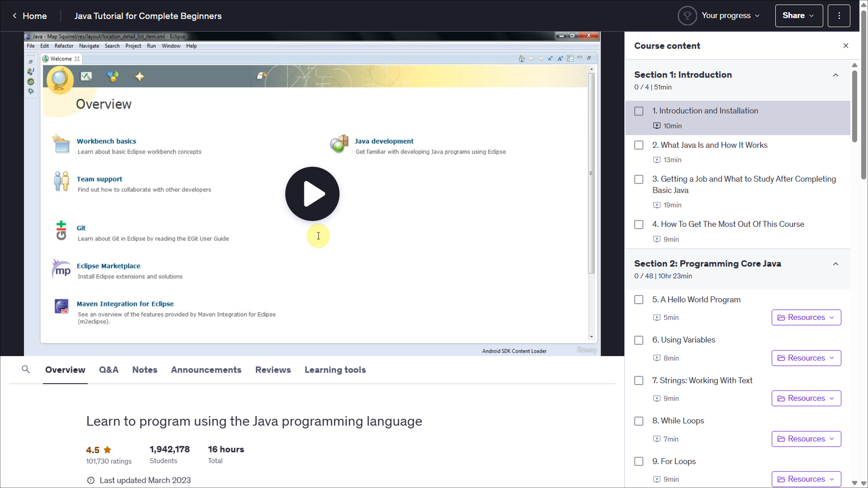Click the Git icon in Eclipse overview
This screenshot has height=488, width=868.
(61, 230)
